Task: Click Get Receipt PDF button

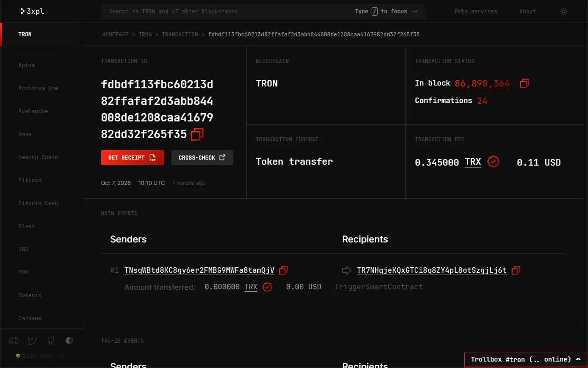Action: pyautogui.click(x=132, y=157)
